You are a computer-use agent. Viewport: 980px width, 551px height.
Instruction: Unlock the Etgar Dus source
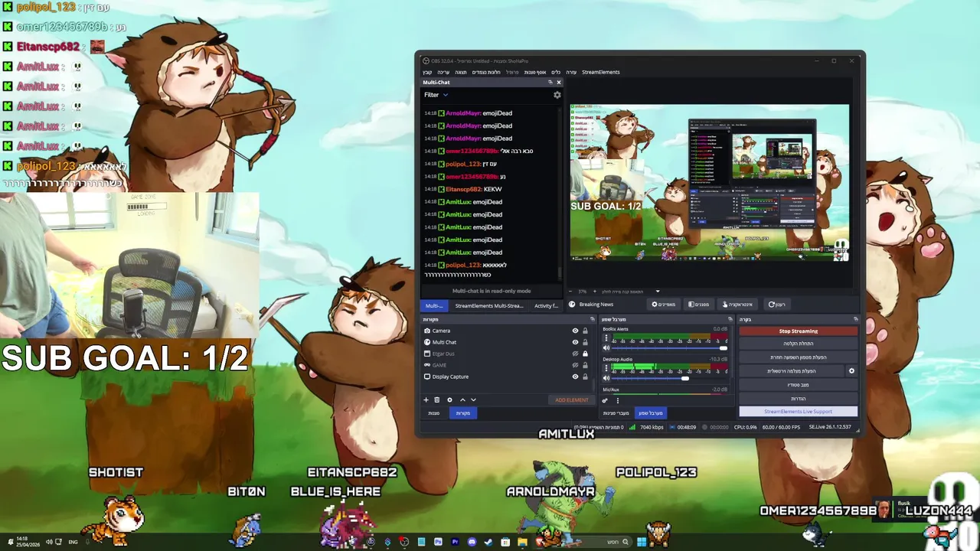pyautogui.click(x=585, y=354)
